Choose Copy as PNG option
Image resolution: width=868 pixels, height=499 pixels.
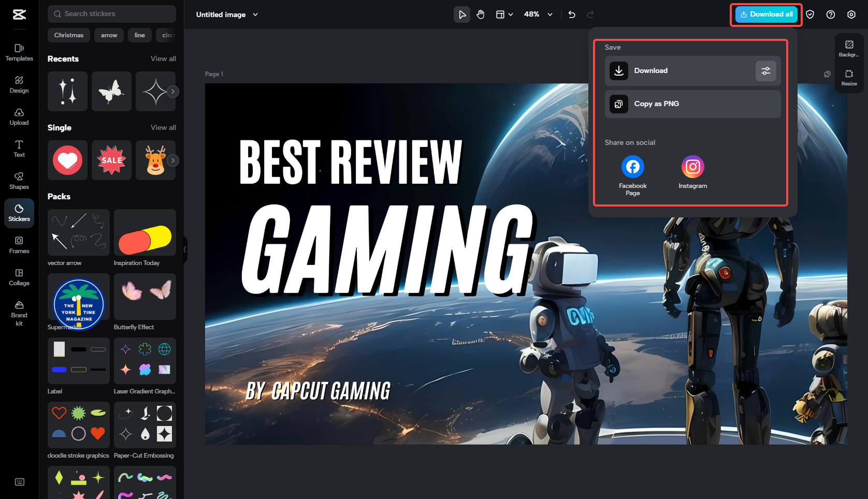(x=693, y=104)
